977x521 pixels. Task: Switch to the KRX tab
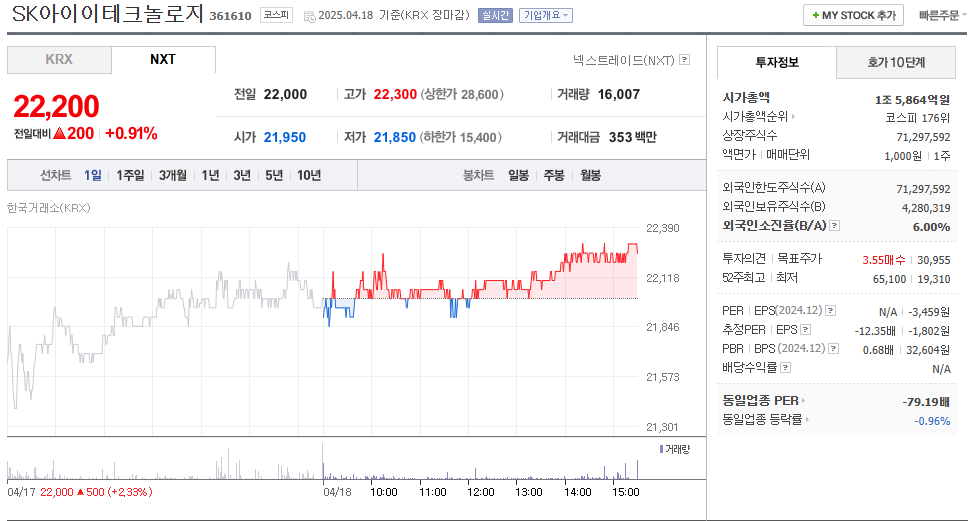59,60
